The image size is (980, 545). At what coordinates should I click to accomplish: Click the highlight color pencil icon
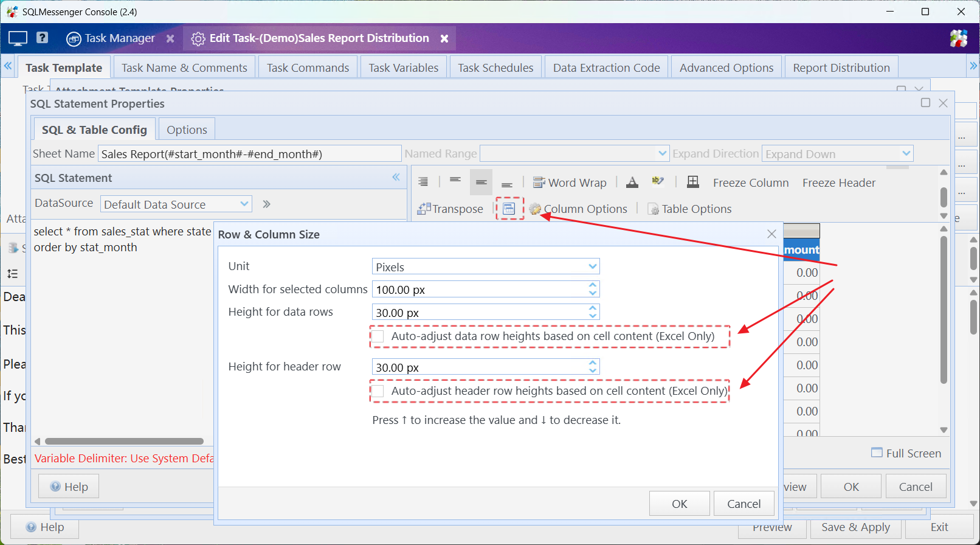(658, 181)
